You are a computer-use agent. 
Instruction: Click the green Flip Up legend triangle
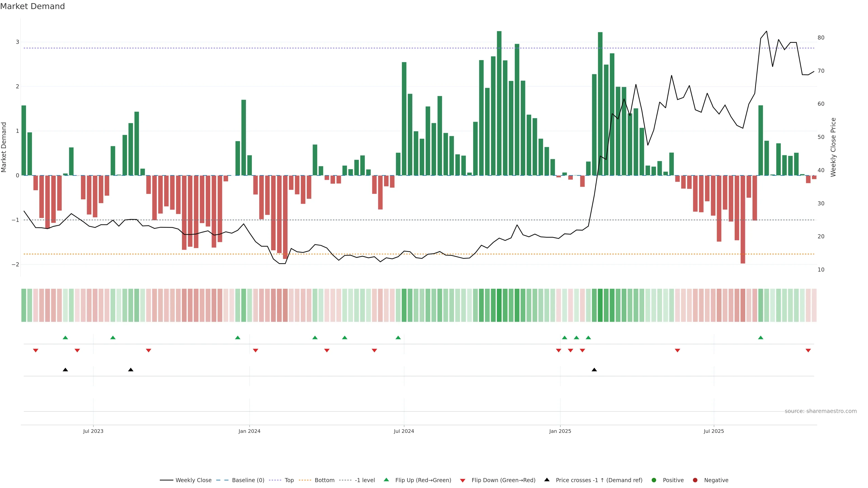387,480
